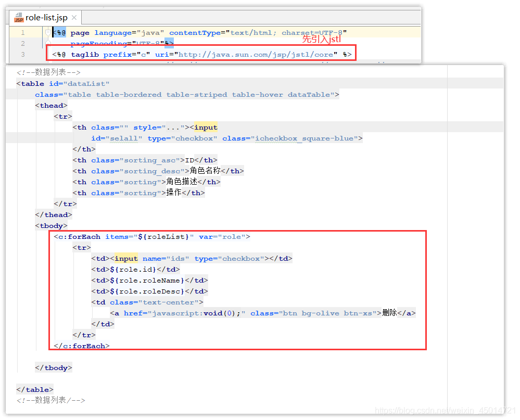This screenshot has height=420, width=520.
Task: Click line number 3 in the gutter
Action: pos(23,54)
